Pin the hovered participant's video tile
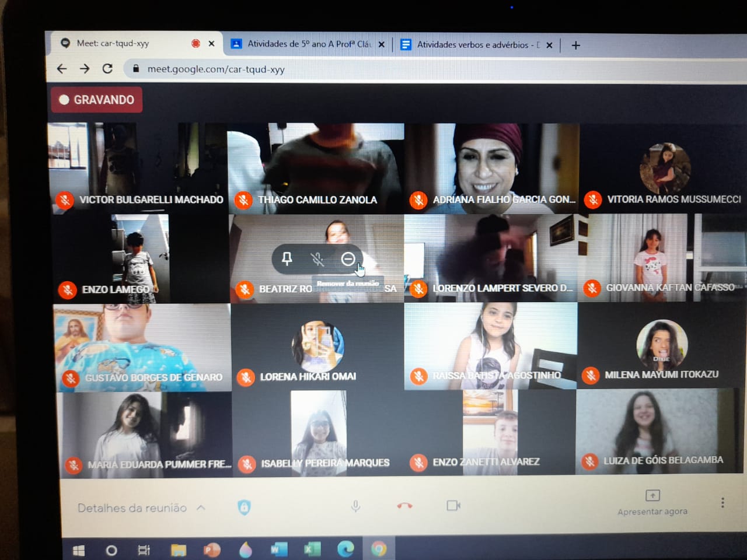747x560 pixels. click(x=287, y=258)
